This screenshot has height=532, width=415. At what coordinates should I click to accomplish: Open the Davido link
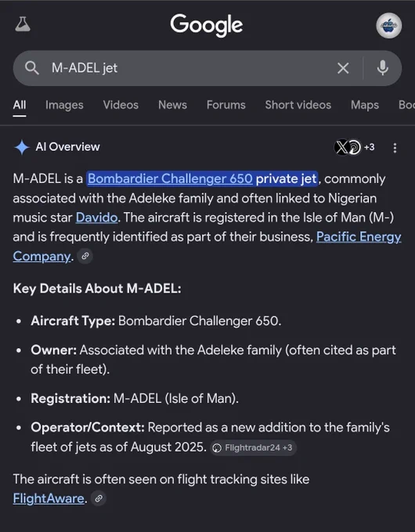pos(96,217)
